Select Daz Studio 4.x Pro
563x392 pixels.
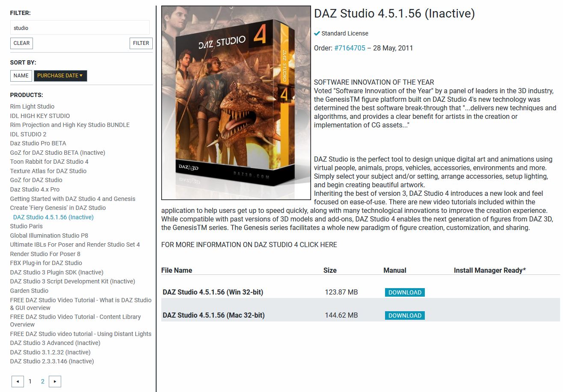[x=35, y=189]
